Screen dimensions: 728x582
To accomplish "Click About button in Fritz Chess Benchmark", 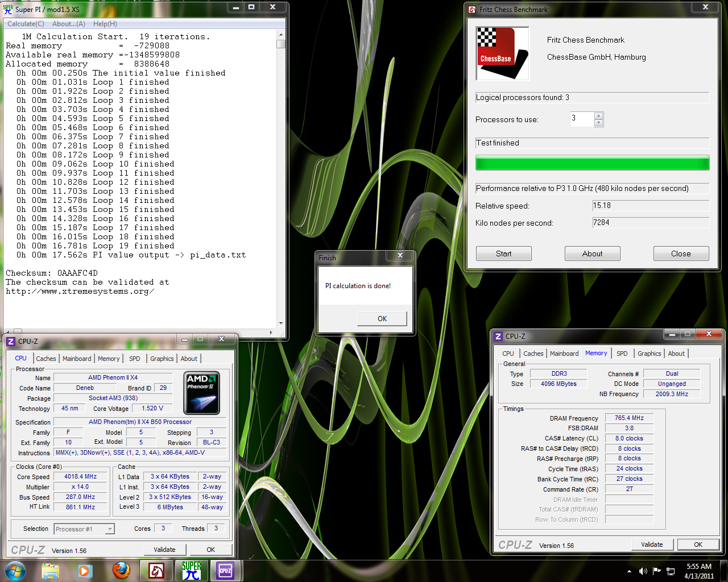I will click(593, 253).
